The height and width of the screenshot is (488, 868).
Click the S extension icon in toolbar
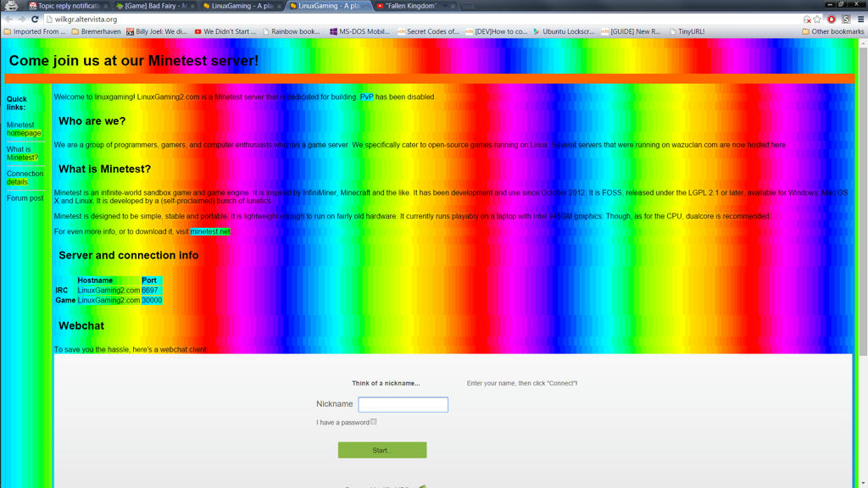tap(846, 19)
